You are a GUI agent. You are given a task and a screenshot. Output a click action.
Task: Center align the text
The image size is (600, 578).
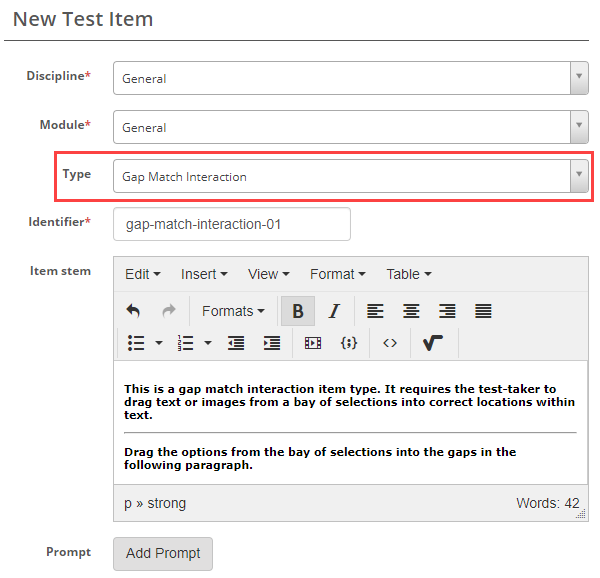[411, 311]
